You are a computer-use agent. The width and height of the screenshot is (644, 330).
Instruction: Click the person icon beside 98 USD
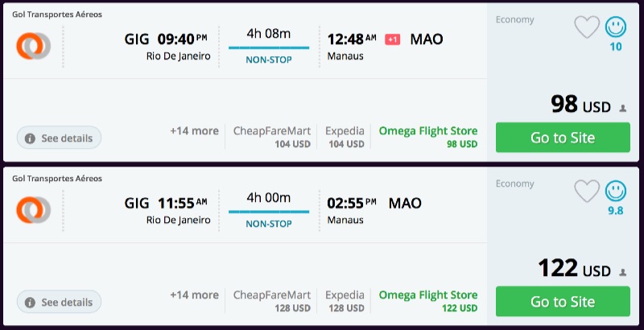pos(623,108)
